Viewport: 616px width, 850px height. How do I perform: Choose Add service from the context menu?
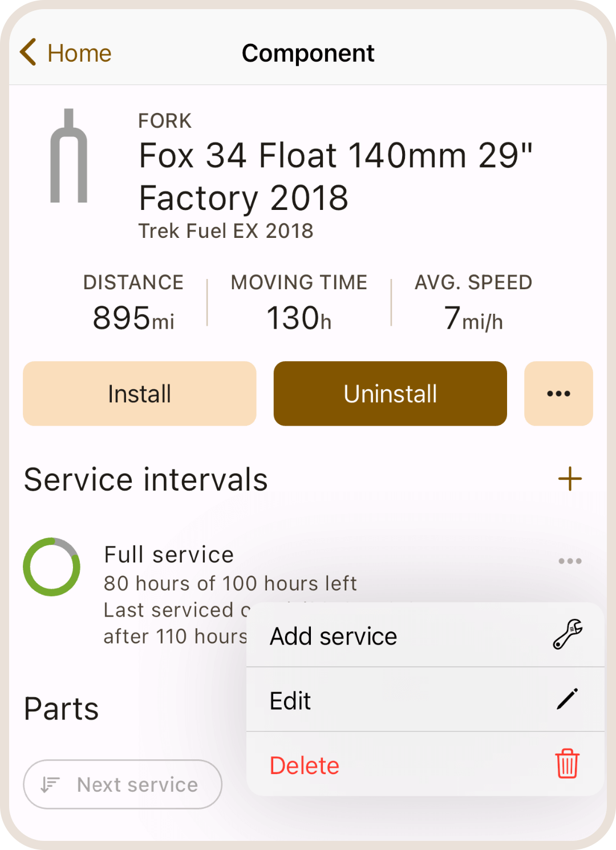click(x=333, y=636)
